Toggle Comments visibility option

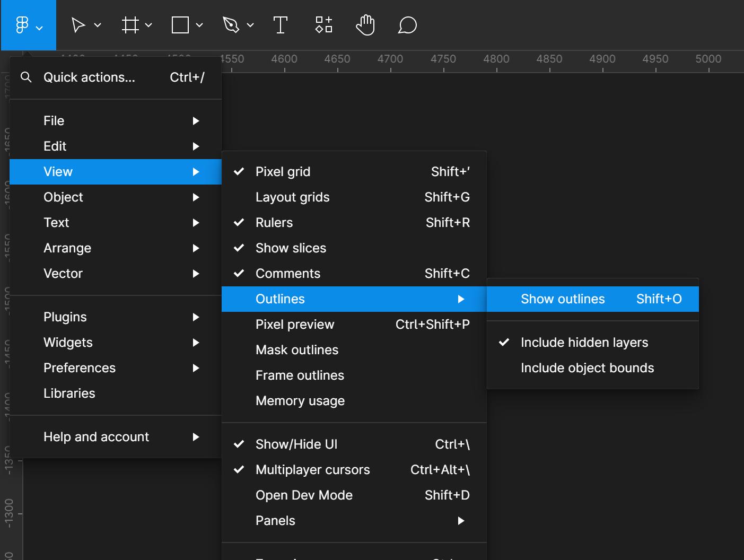click(354, 274)
